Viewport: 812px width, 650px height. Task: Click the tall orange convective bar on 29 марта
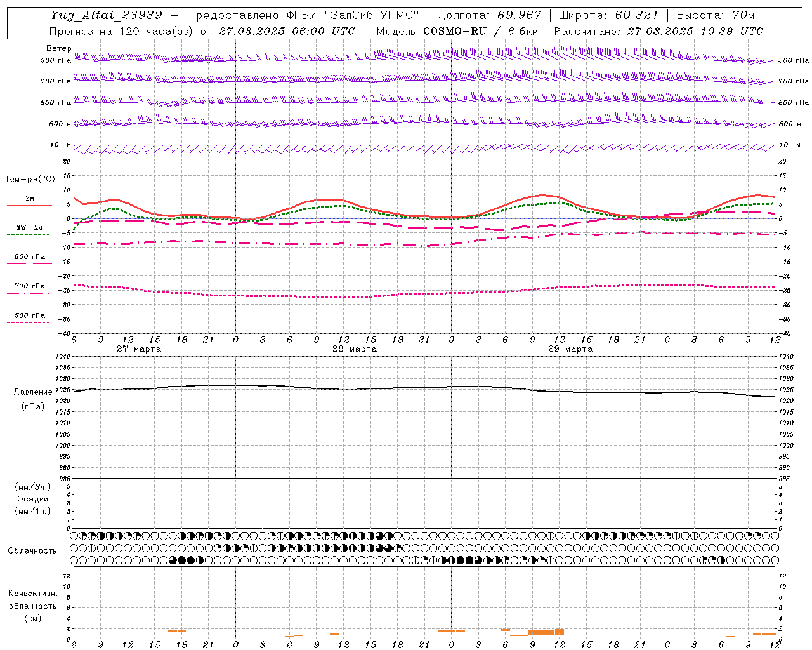(560, 632)
